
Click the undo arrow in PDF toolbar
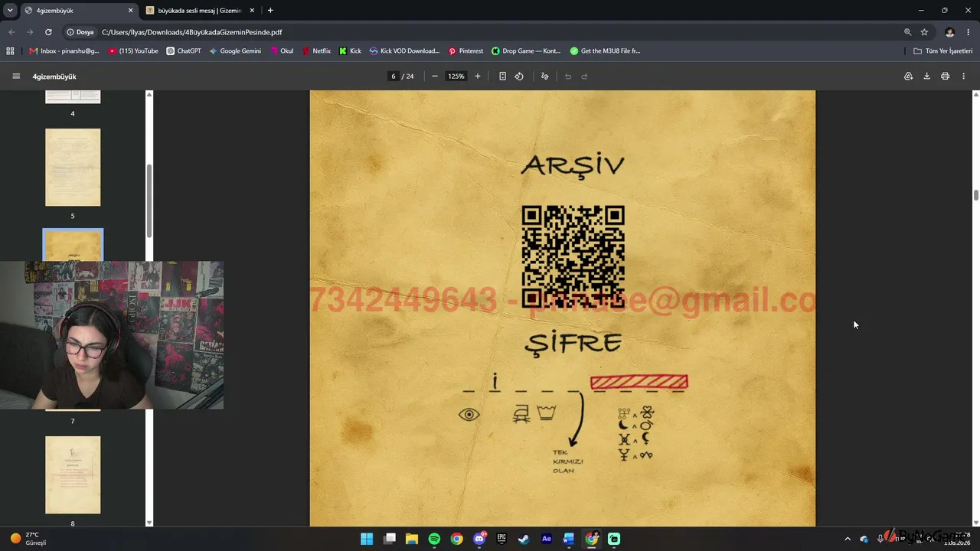pyautogui.click(x=568, y=77)
